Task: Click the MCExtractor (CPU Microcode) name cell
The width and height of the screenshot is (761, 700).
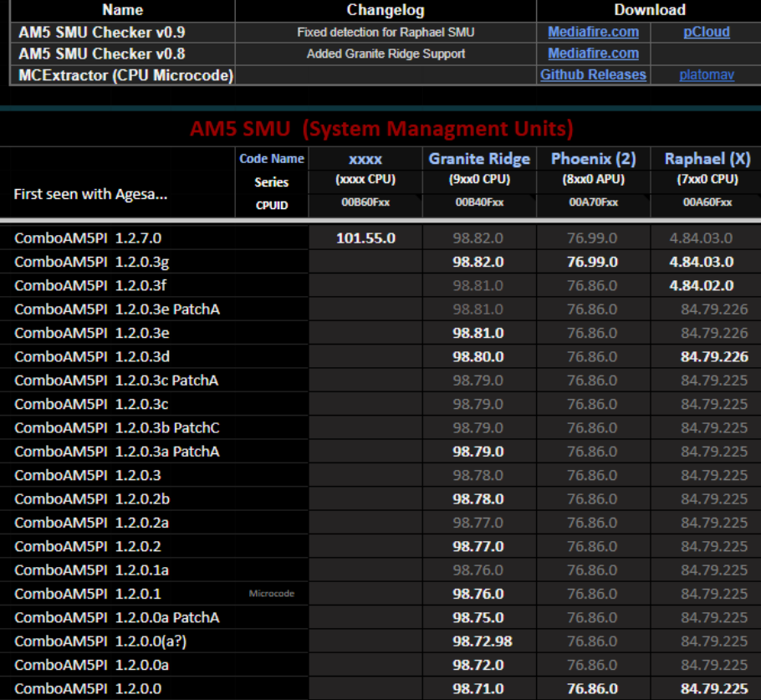Action: [125, 75]
